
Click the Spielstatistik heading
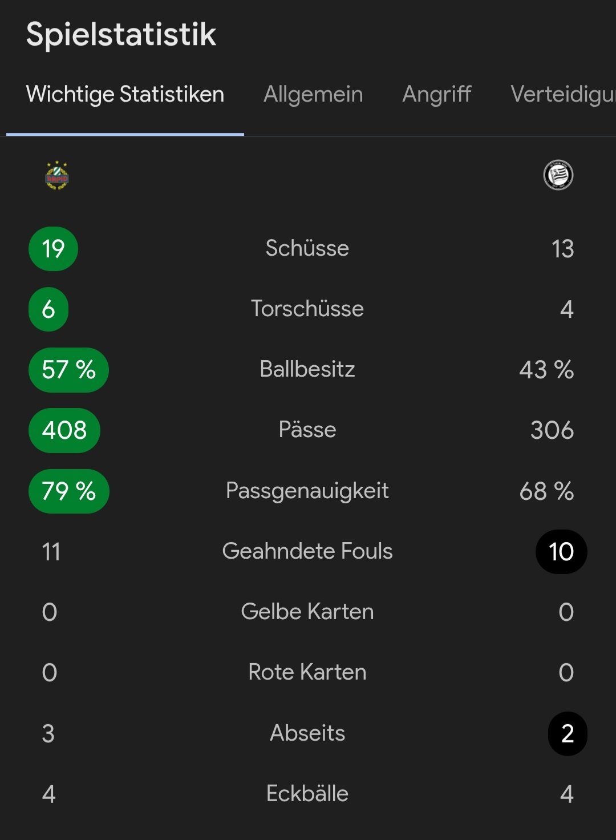(121, 34)
